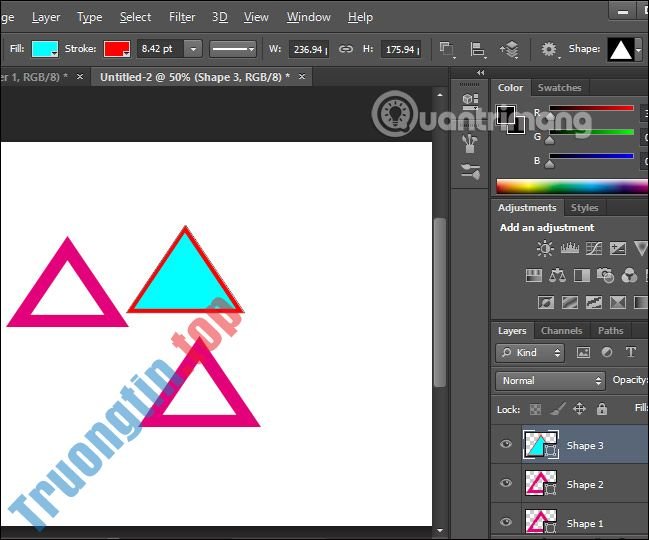Click the R channel slider handle
The image size is (649, 540).
click(x=550, y=115)
